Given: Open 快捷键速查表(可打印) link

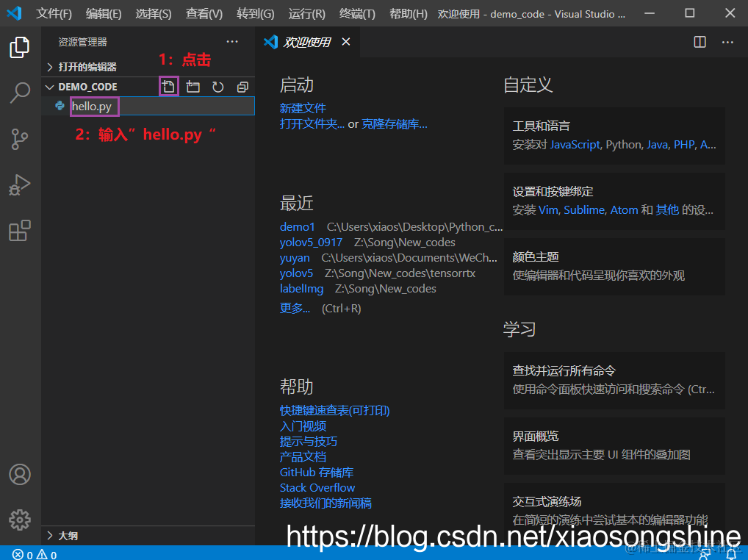Looking at the screenshot, I should tap(335, 411).
